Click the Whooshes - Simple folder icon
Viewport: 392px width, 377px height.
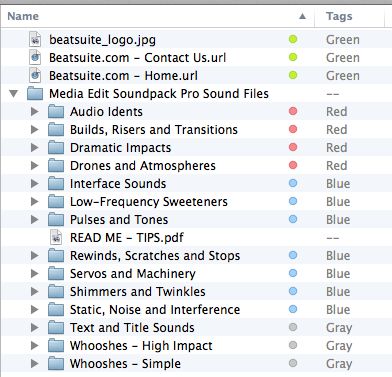click(x=56, y=364)
